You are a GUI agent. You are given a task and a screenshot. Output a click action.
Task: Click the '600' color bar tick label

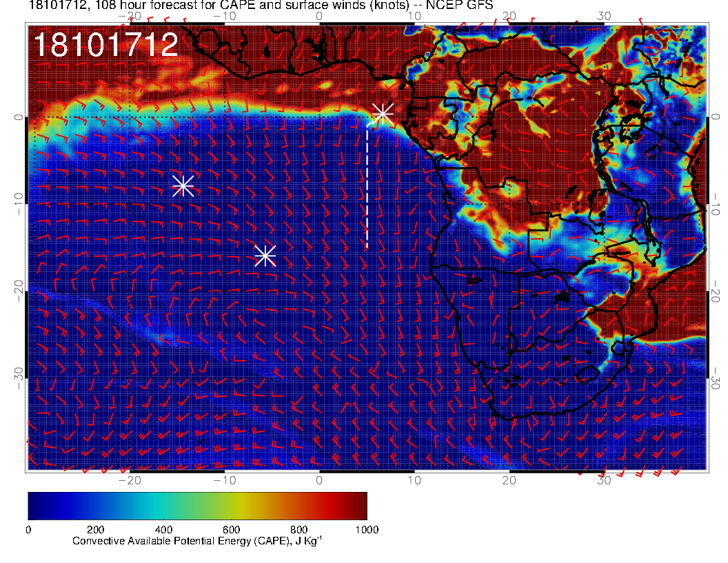pyautogui.click(x=231, y=530)
